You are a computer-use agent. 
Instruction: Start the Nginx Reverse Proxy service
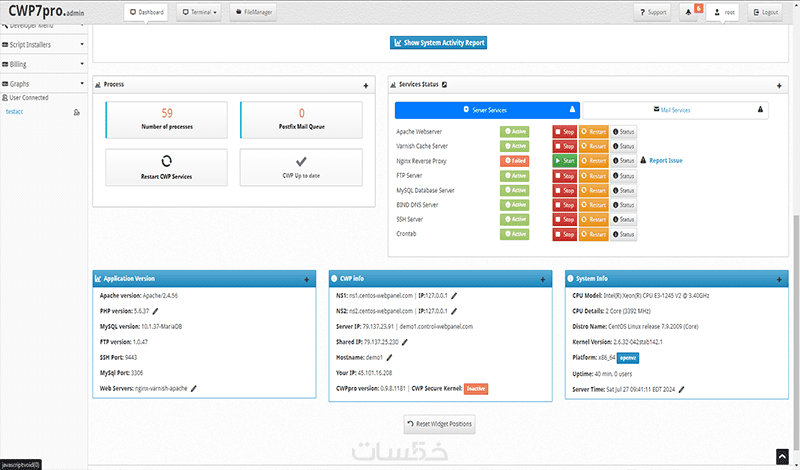(564, 161)
